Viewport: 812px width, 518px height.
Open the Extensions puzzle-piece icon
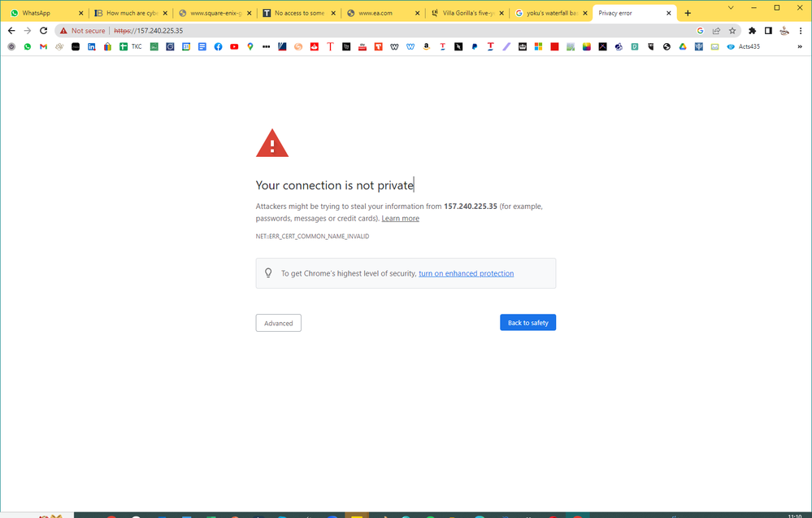pyautogui.click(x=752, y=30)
